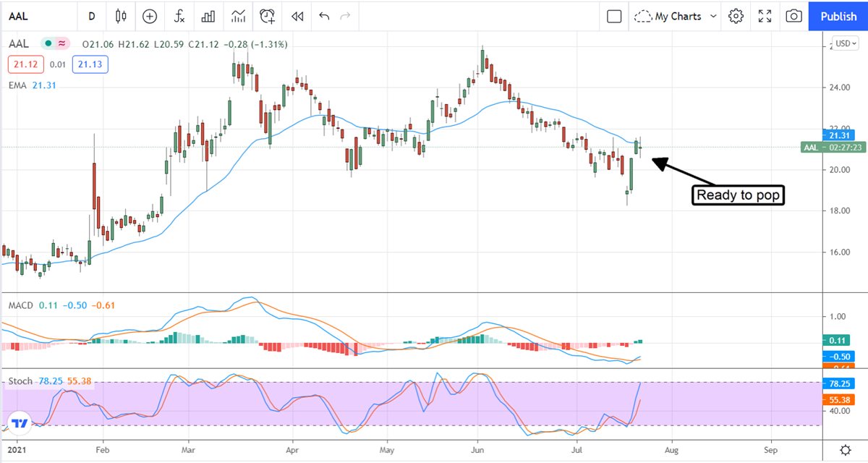Screen dimensions: 868x463
Task: Take a chart snapshot with the camera icon
Action: point(793,16)
